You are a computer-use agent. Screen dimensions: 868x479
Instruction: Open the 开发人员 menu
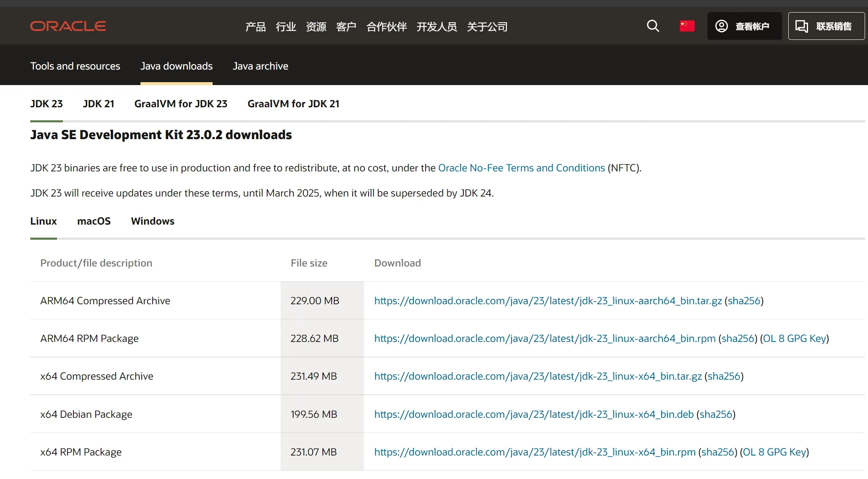point(437,27)
